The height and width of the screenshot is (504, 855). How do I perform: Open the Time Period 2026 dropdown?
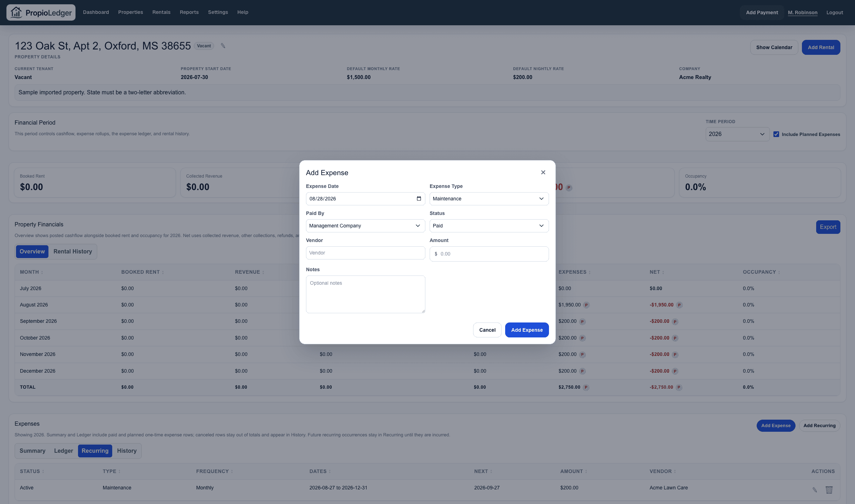(x=737, y=134)
